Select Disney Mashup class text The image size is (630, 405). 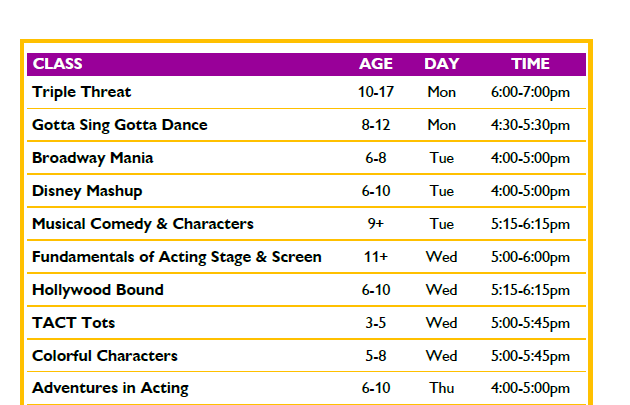(x=87, y=191)
